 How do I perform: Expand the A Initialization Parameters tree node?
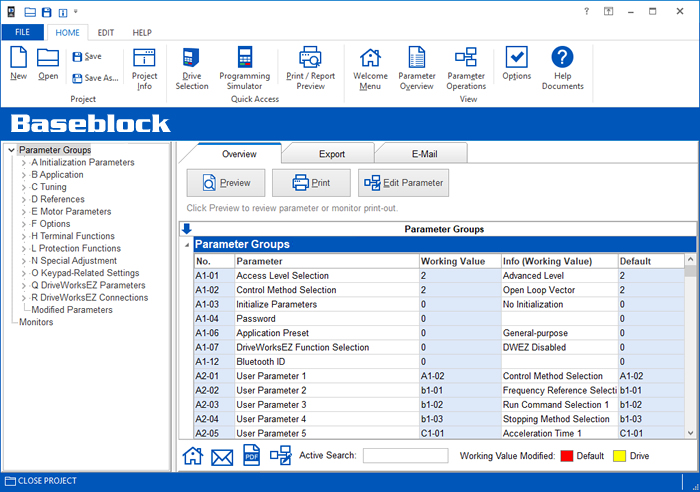(x=24, y=162)
